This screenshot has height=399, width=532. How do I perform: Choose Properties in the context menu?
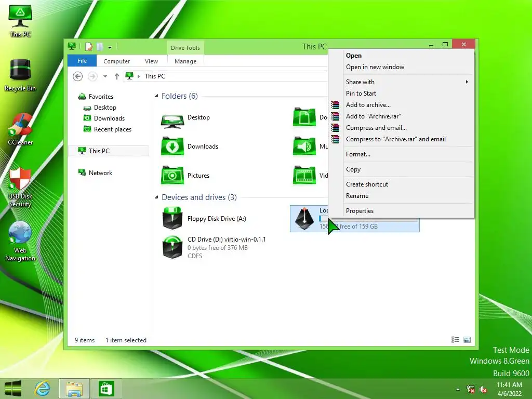401,211
